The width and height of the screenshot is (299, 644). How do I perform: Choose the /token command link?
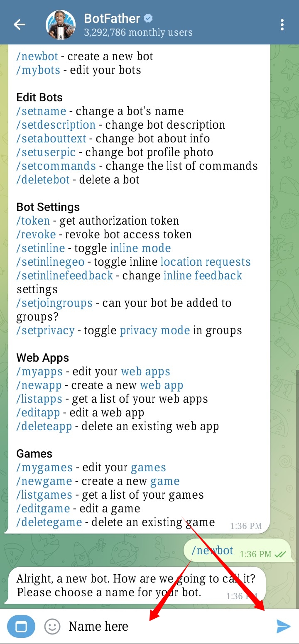click(33, 221)
